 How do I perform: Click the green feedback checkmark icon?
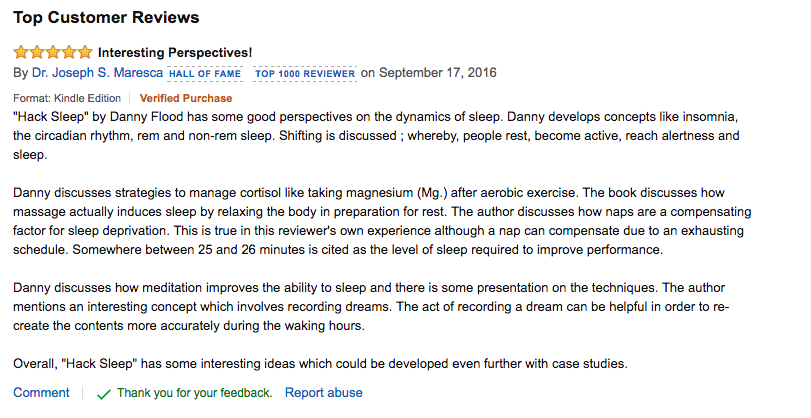tap(103, 394)
